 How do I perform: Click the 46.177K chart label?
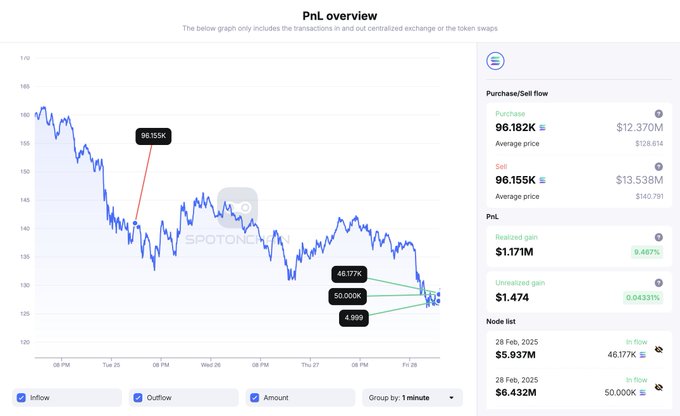(350, 273)
